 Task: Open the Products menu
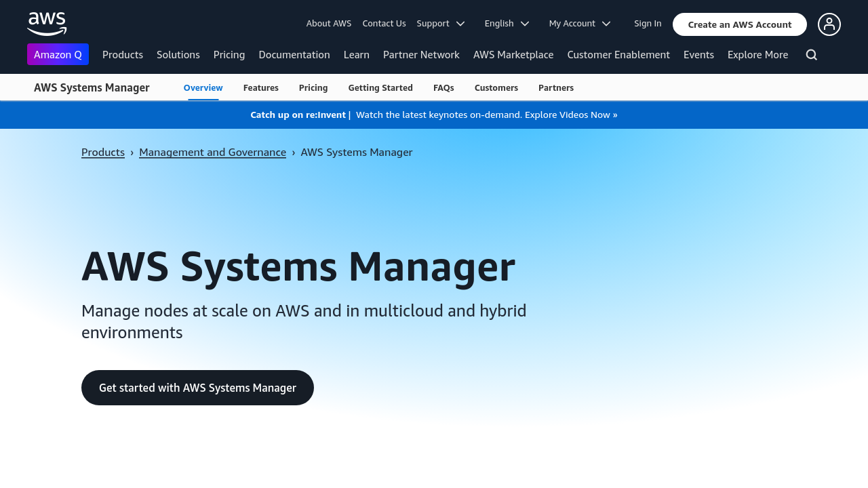tap(123, 55)
